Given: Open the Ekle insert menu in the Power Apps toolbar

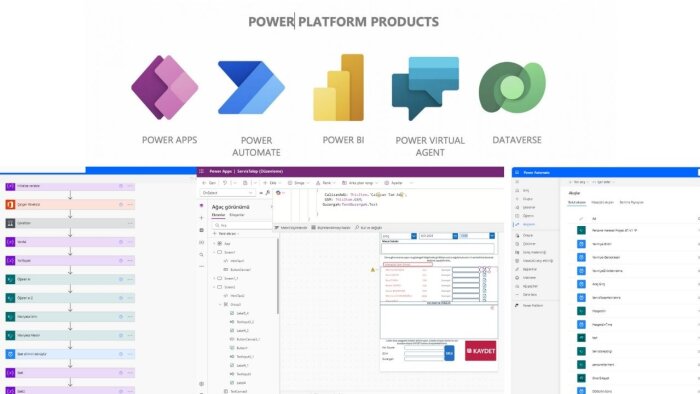Looking at the screenshot, I should 272,183.
